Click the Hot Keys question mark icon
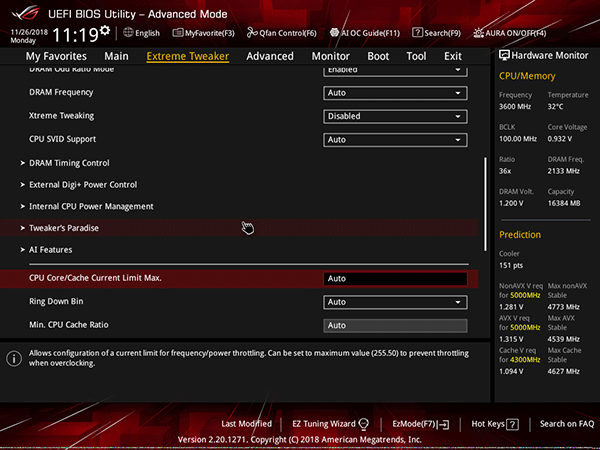The height and width of the screenshot is (450, 600). [512, 424]
